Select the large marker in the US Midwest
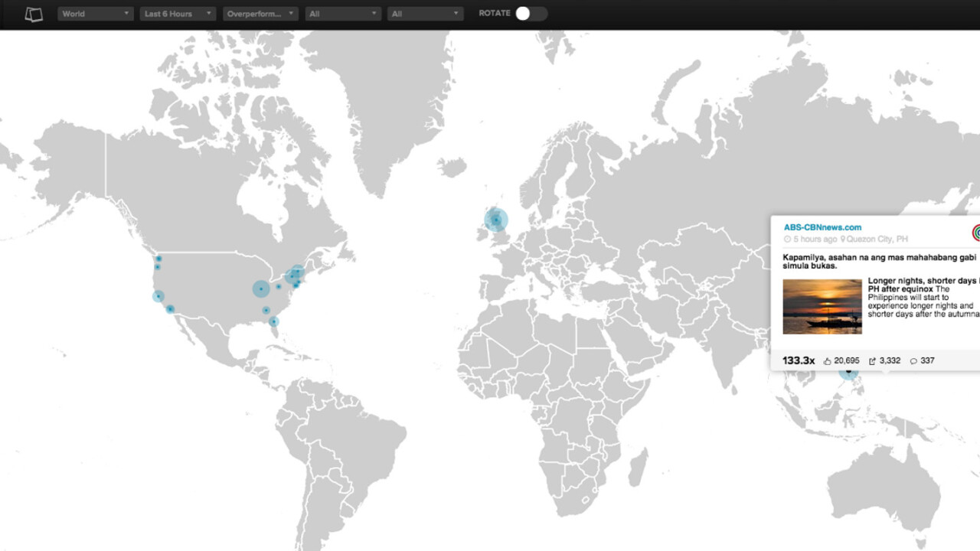Screen dimensions: 980x551 [261, 289]
